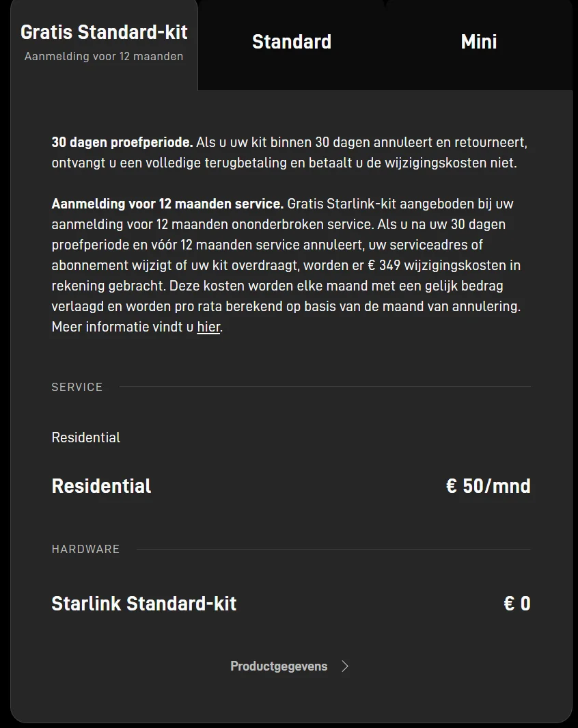Click the Starlink Standard-kit hardware item

coord(143,604)
